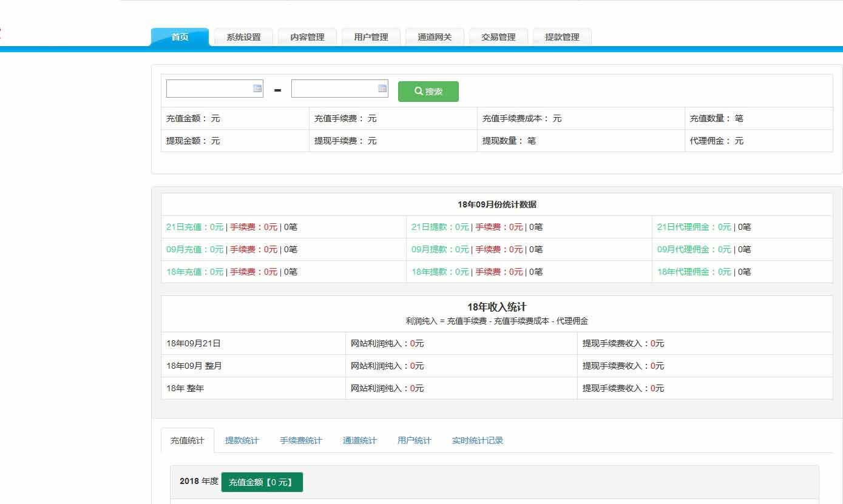Select the 充值统计 statistics tab
This screenshot has width=843, height=504.
(x=188, y=441)
